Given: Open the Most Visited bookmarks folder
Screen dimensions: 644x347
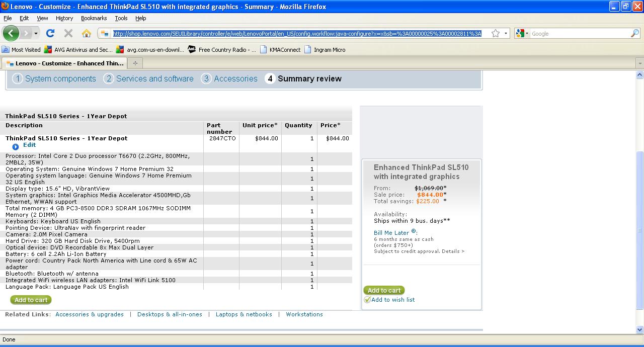Looking at the screenshot, I should pos(21,50).
